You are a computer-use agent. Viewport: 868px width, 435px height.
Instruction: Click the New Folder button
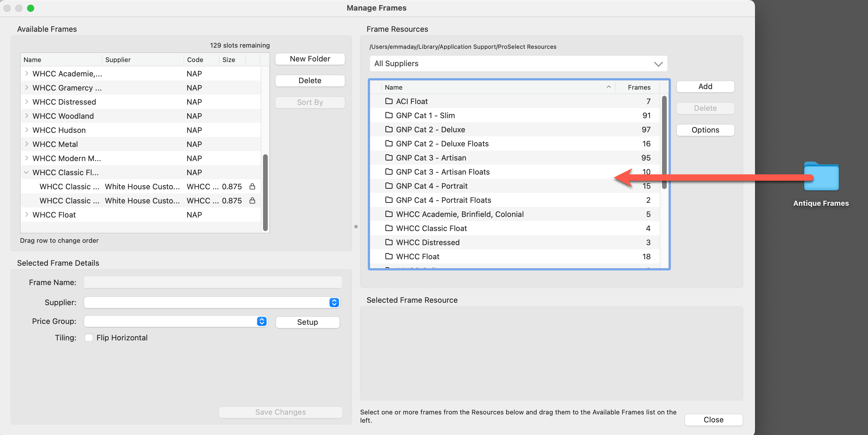click(310, 59)
